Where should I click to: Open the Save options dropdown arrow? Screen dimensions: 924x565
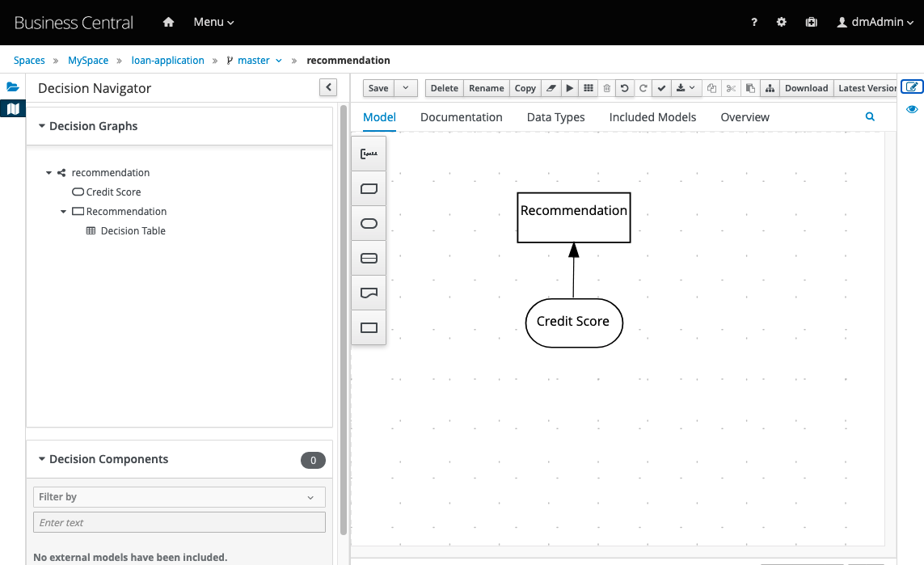pyautogui.click(x=406, y=88)
